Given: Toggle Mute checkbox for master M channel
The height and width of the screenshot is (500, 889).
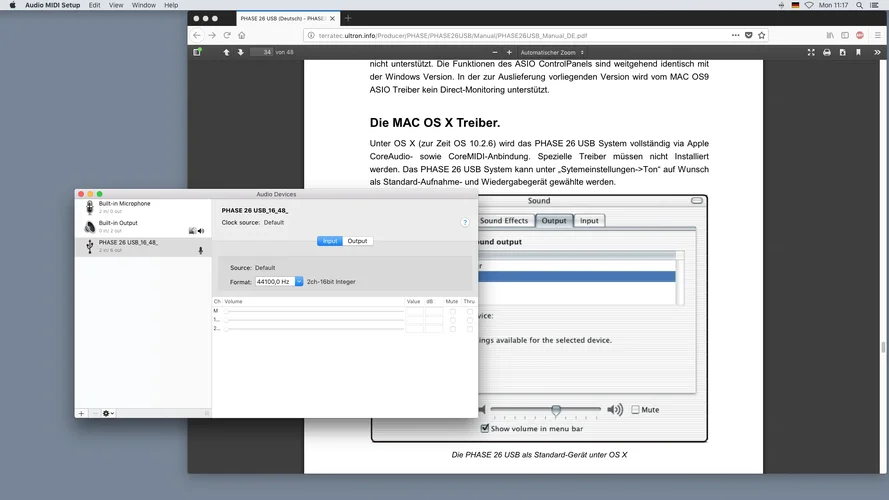Looking at the screenshot, I should click(x=452, y=311).
